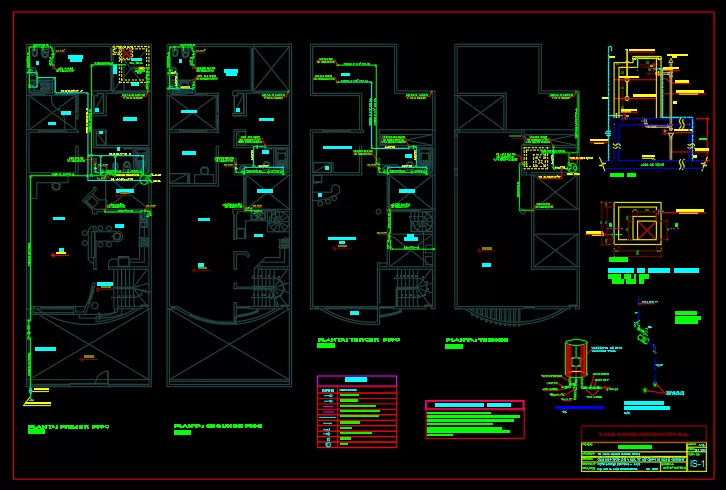The width and height of the screenshot is (726, 490).
Task: Click the 'LOSA DE TECHO' label in section detail
Action: coord(653,164)
